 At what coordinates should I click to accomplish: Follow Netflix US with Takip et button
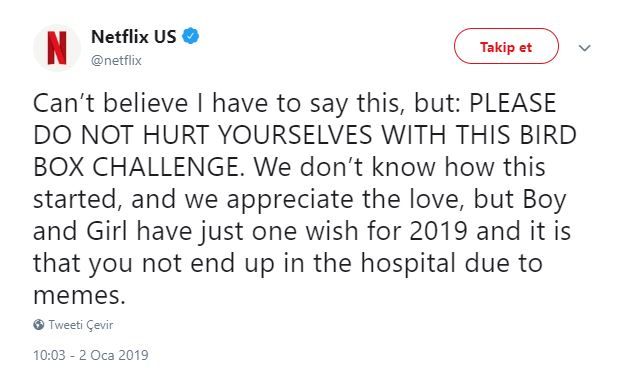(x=506, y=46)
